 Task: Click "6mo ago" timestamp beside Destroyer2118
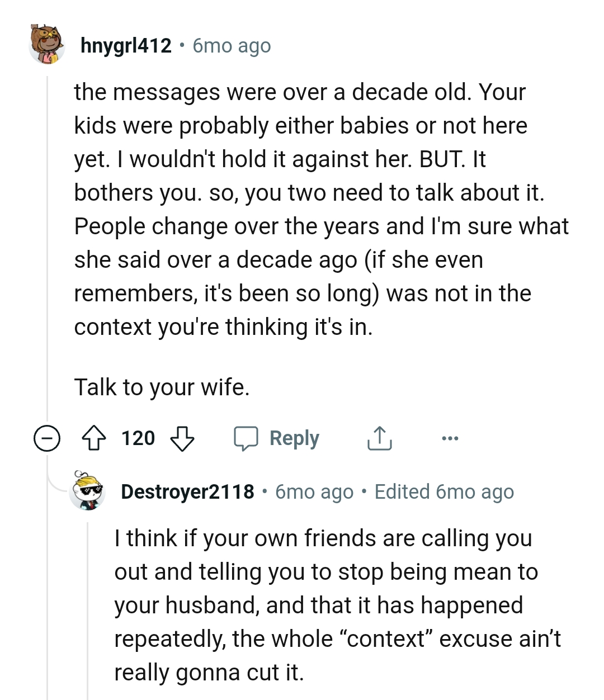(314, 492)
